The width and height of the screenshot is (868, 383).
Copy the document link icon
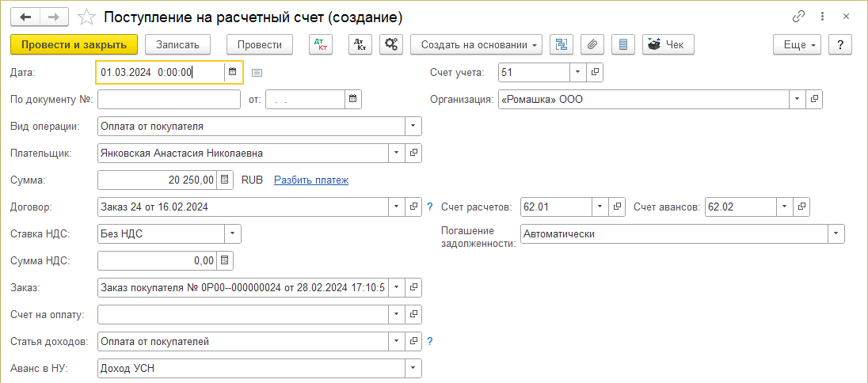798,17
